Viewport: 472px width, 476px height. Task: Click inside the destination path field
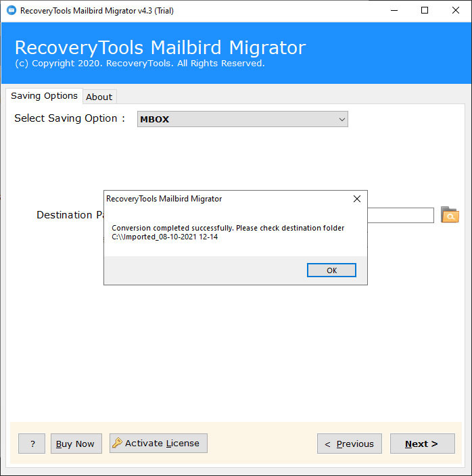tap(400, 215)
